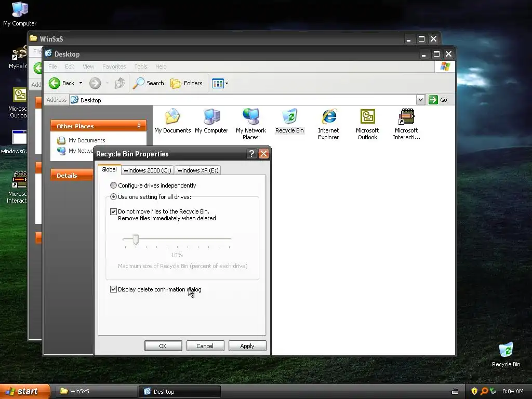
Task: Open the Edit menu
Action: pyautogui.click(x=70, y=66)
